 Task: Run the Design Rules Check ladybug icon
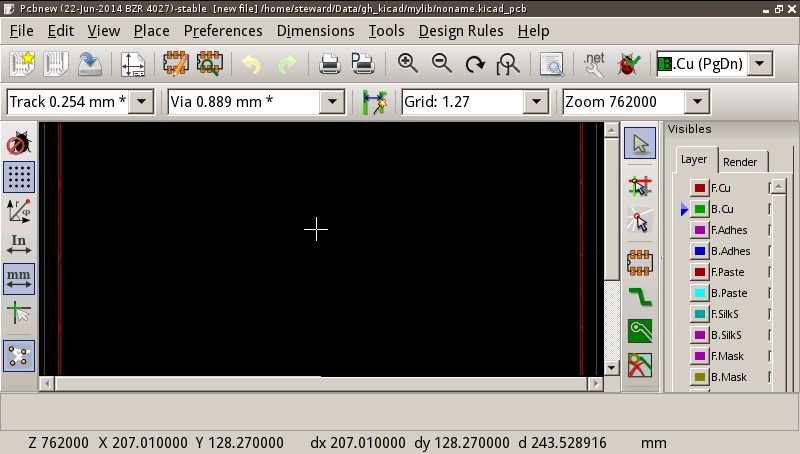629,64
